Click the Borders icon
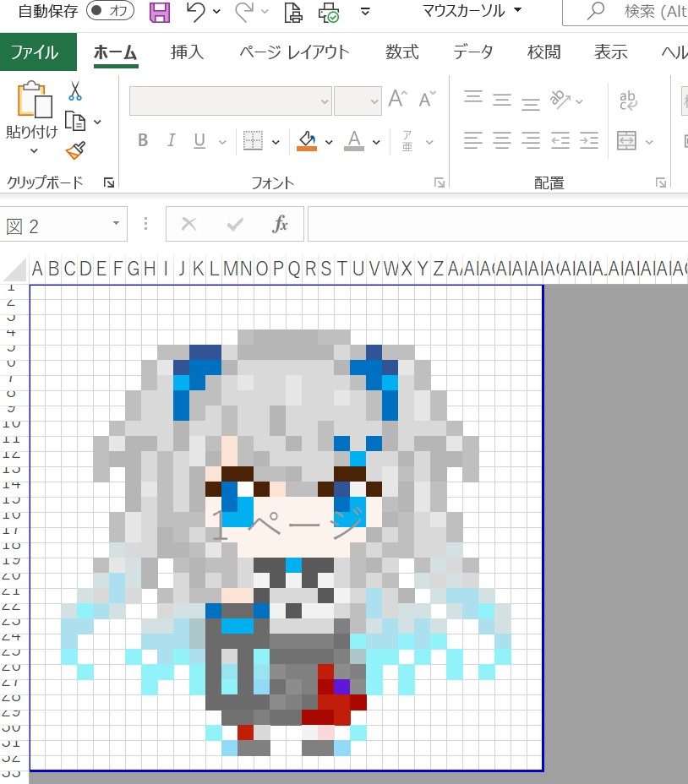Screen dimensions: 688x784 coord(253,141)
